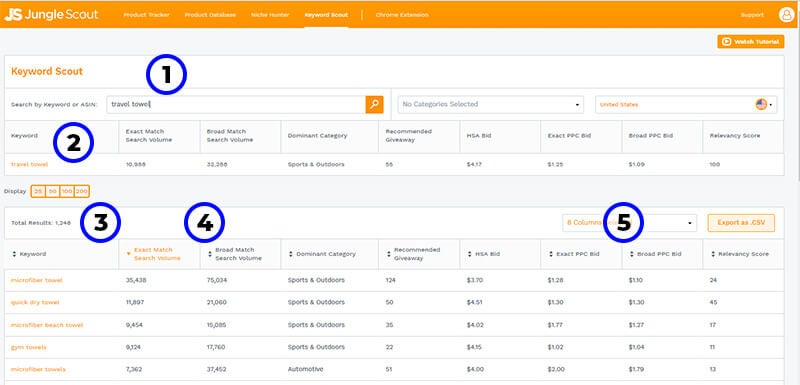The width and height of the screenshot is (800, 385).
Task: Open the microfiber towels keyword link
Action: pos(38,369)
